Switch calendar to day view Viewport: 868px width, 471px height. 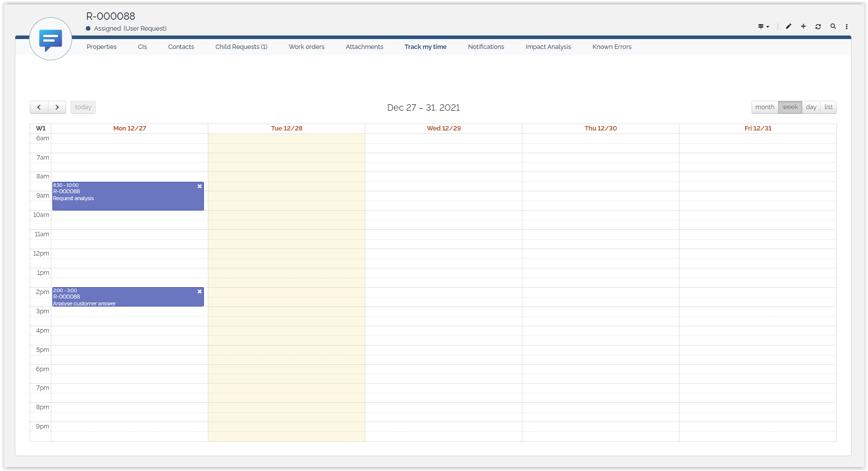pos(811,107)
